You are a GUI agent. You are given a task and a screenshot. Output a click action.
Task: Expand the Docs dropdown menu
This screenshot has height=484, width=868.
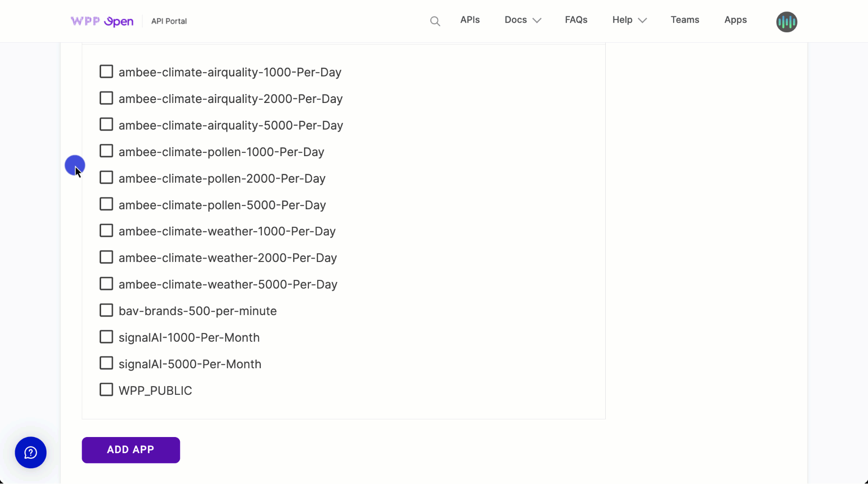point(523,20)
